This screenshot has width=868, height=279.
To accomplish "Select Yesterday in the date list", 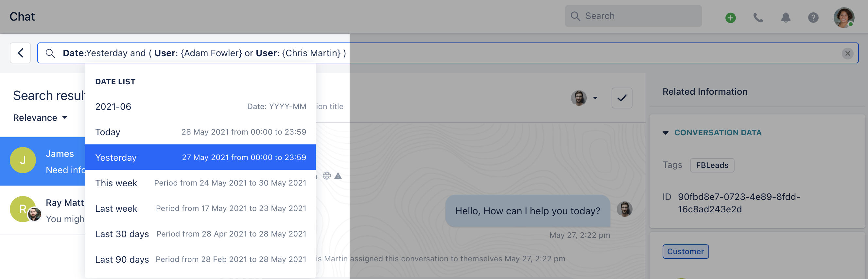I will (x=200, y=157).
